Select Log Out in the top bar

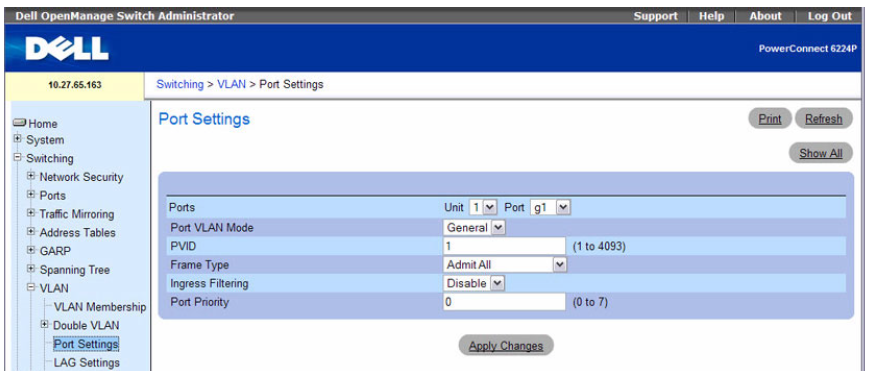(829, 16)
